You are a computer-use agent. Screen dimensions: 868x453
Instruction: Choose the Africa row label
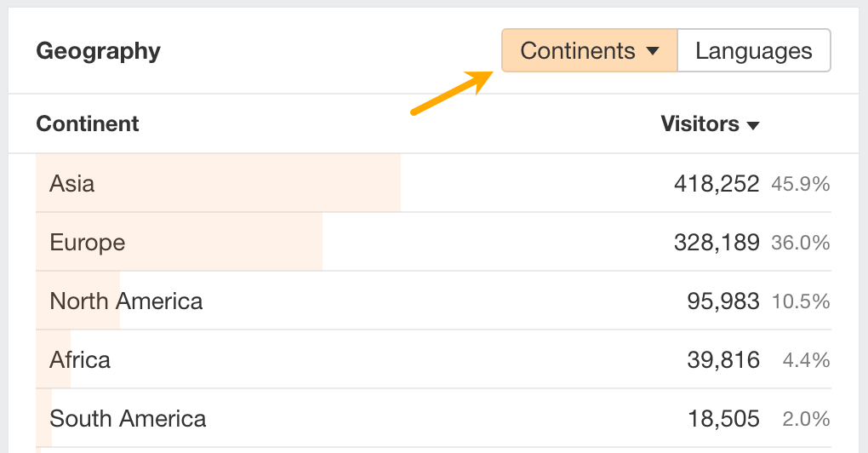[x=80, y=360]
